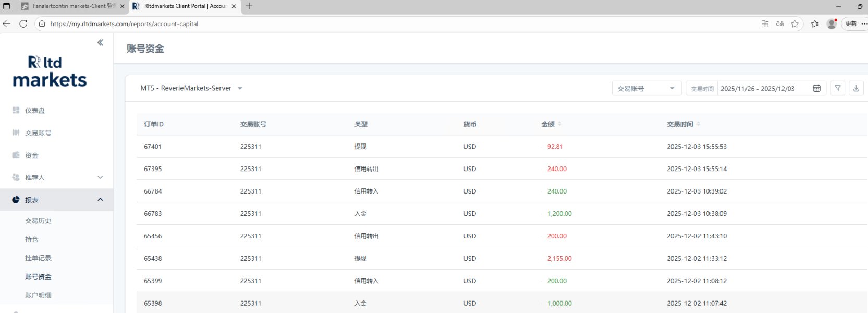868x313 pixels.
Task: Select order ID 66783 cell
Action: 153,214
